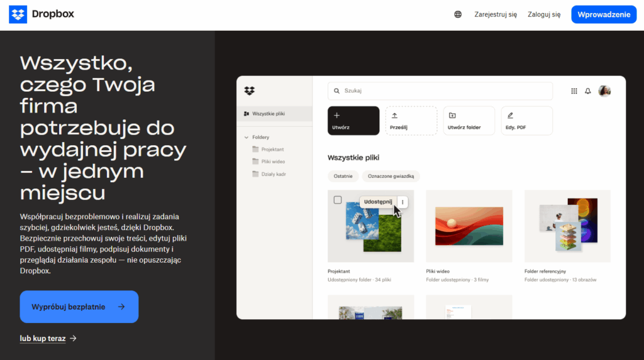The height and width of the screenshot is (360, 644).
Task: Tick the checkbox on Projektant thumbnail
Action: (x=338, y=200)
